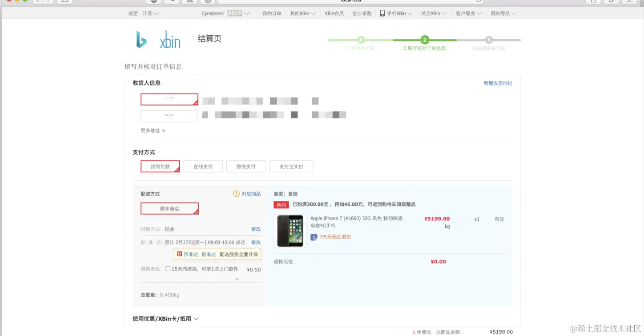Viewport: 644px width, 336px height.
Task: Click the PLUS membership badge
Action: 234,13
